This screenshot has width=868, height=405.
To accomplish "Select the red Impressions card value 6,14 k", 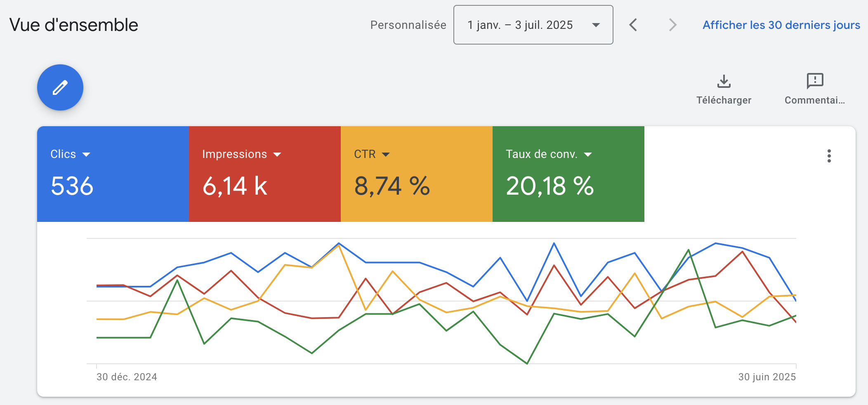I will (235, 186).
